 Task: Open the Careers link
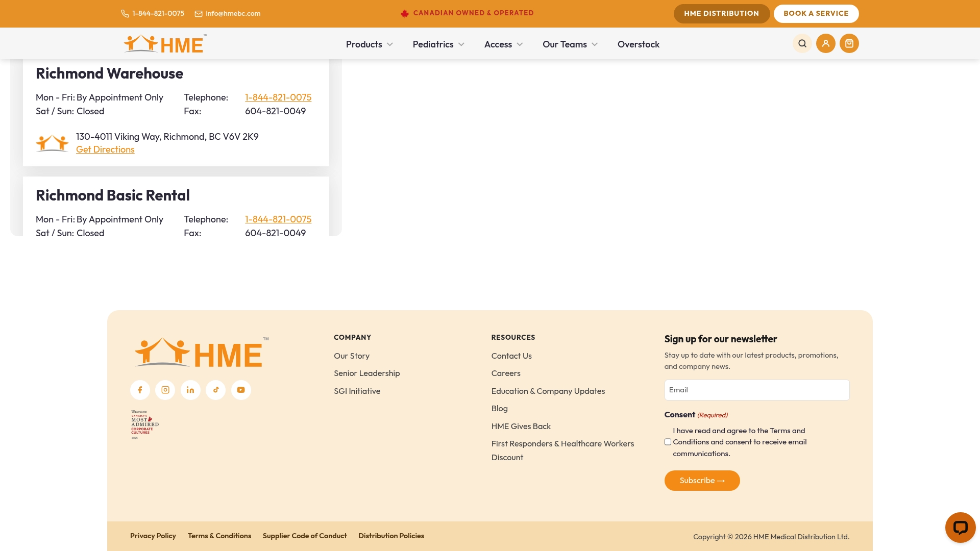pos(506,373)
